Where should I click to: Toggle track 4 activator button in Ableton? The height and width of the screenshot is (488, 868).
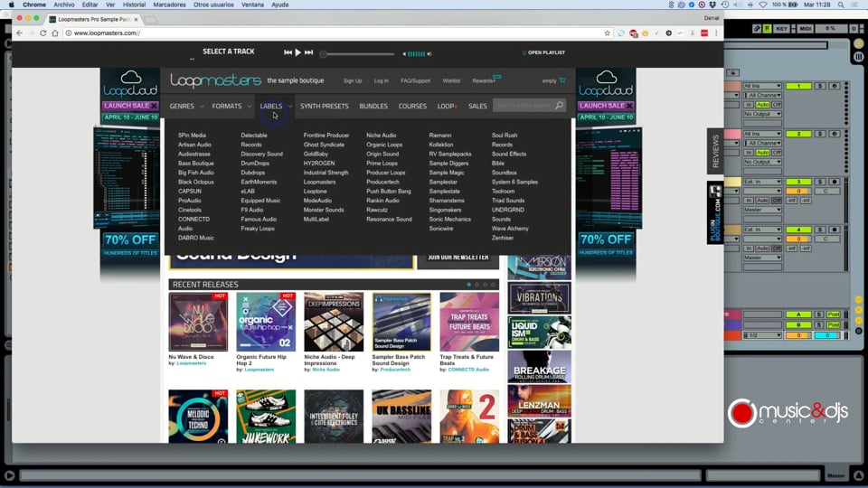point(798,230)
